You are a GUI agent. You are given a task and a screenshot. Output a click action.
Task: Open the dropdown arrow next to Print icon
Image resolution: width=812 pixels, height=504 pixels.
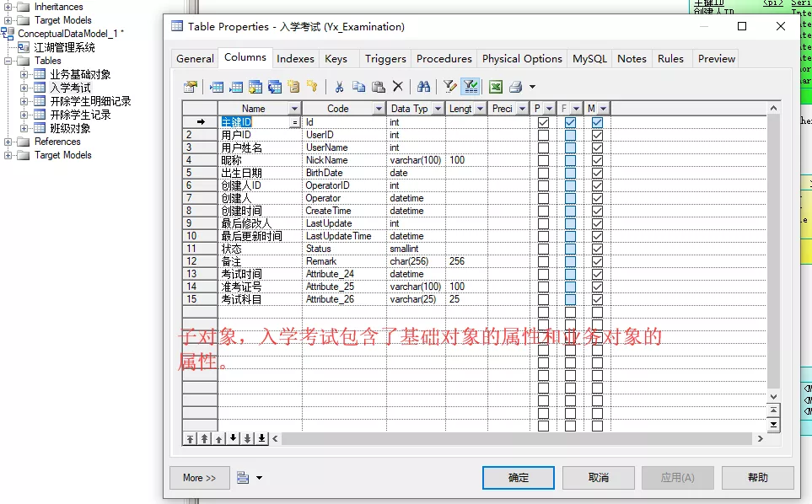pyautogui.click(x=532, y=87)
